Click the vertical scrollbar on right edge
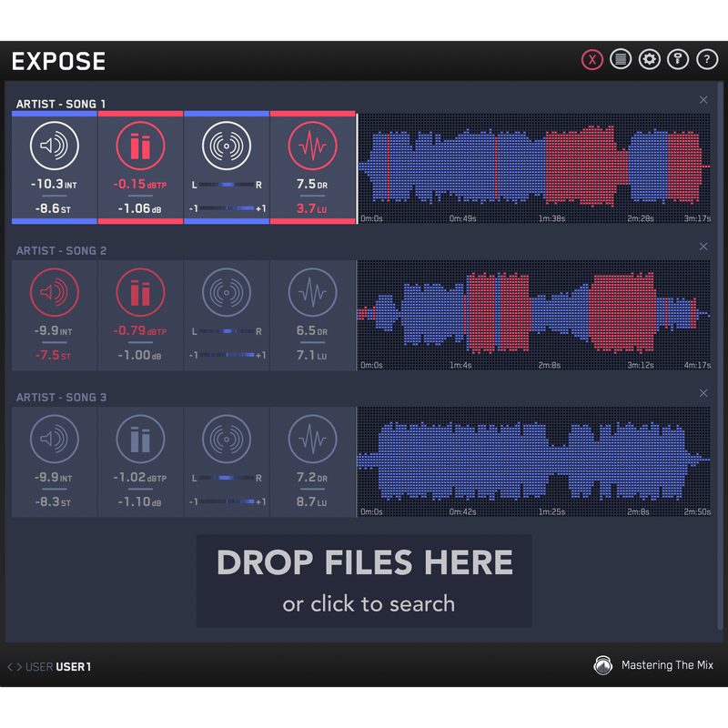 coord(720,356)
